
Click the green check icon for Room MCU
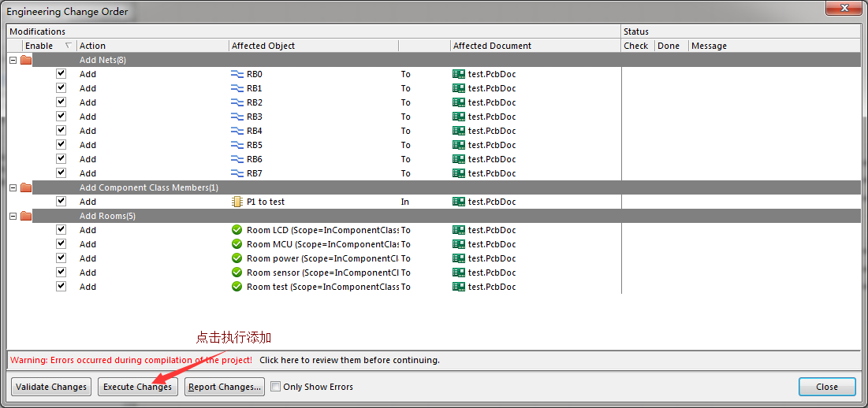point(237,244)
